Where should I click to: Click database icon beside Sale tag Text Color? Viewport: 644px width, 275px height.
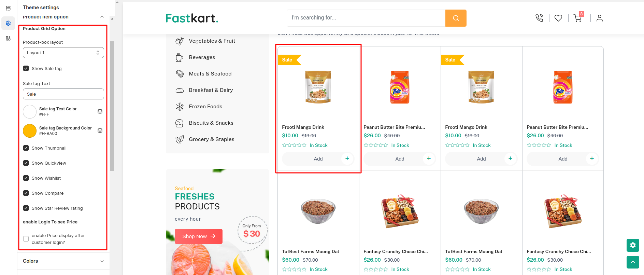pos(100,111)
